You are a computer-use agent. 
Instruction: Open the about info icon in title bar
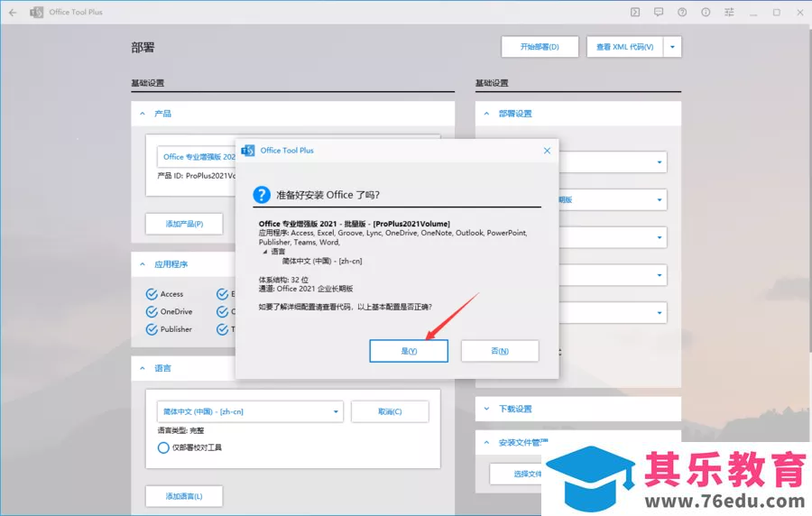coord(706,12)
